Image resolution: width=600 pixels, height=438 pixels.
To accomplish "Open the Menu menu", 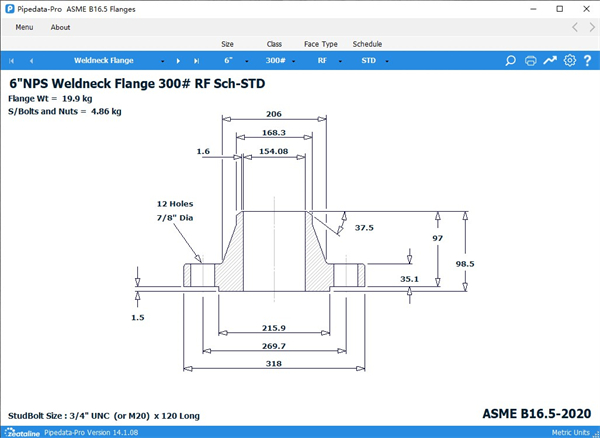I will (24, 27).
